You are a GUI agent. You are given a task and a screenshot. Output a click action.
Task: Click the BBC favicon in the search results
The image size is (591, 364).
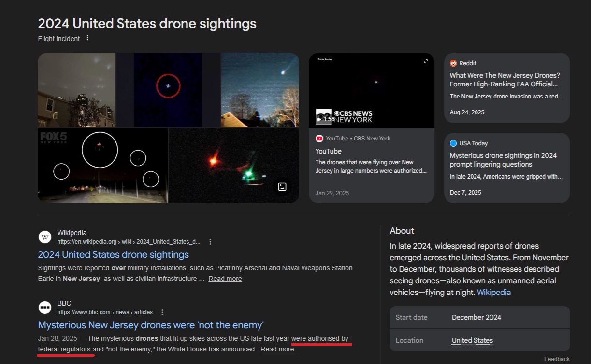click(x=45, y=308)
